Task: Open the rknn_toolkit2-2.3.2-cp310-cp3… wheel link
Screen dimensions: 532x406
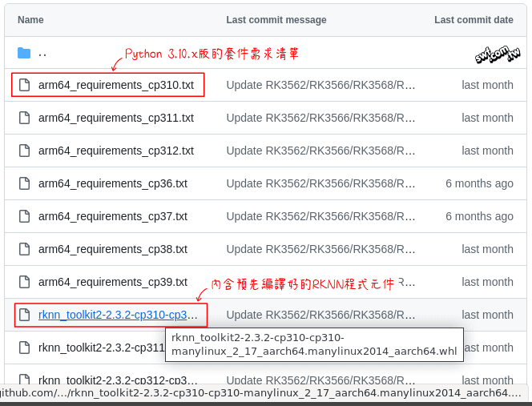Action: (x=118, y=315)
